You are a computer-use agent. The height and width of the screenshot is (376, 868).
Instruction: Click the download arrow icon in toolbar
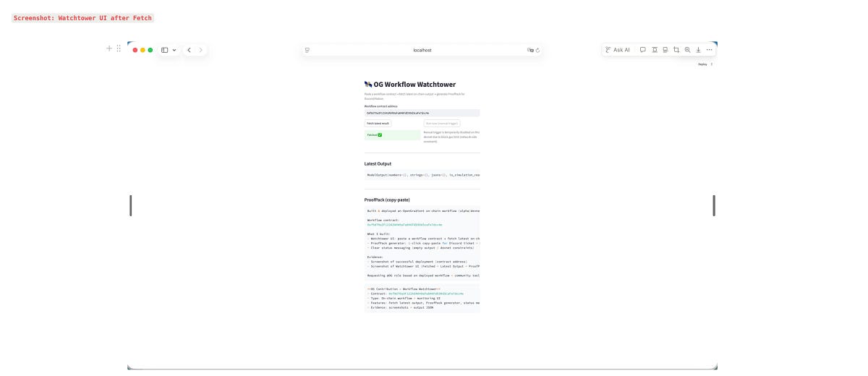pyautogui.click(x=698, y=50)
